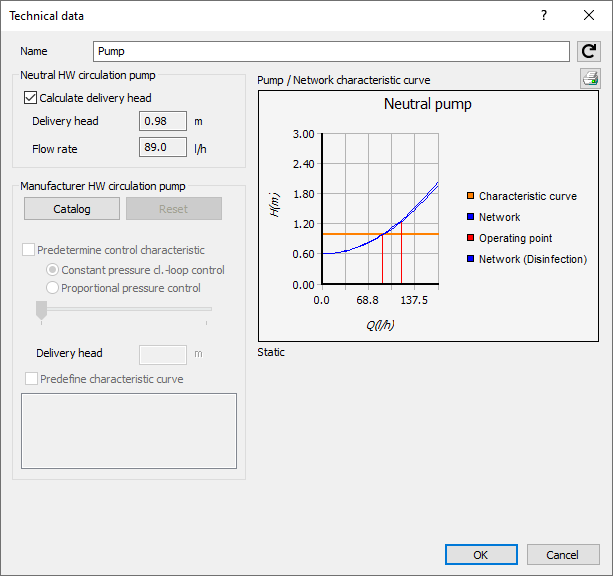Click the H(m) vertical axis label
The image size is (613, 576).
274,205
